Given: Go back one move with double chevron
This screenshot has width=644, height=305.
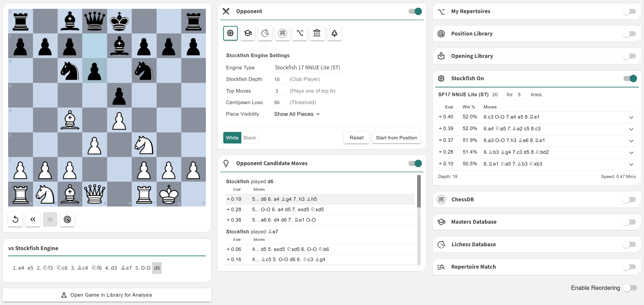Looking at the screenshot, I should pyautogui.click(x=33, y=220).
